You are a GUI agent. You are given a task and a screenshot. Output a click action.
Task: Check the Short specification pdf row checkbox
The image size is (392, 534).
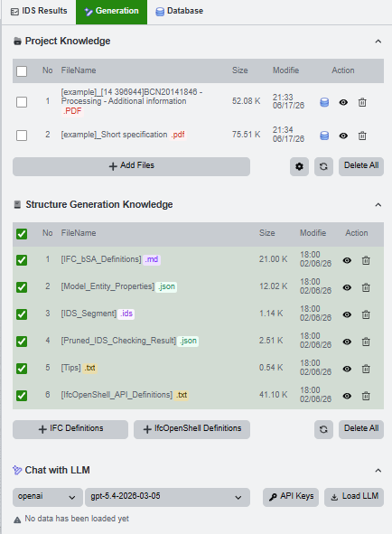pos(22,136)
